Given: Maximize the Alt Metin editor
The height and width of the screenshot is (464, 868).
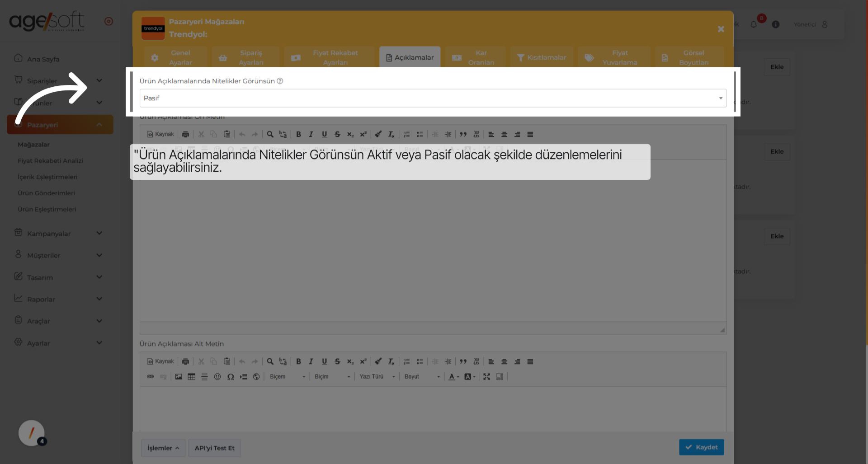Looking at the screenshot, I should [486, 376].
